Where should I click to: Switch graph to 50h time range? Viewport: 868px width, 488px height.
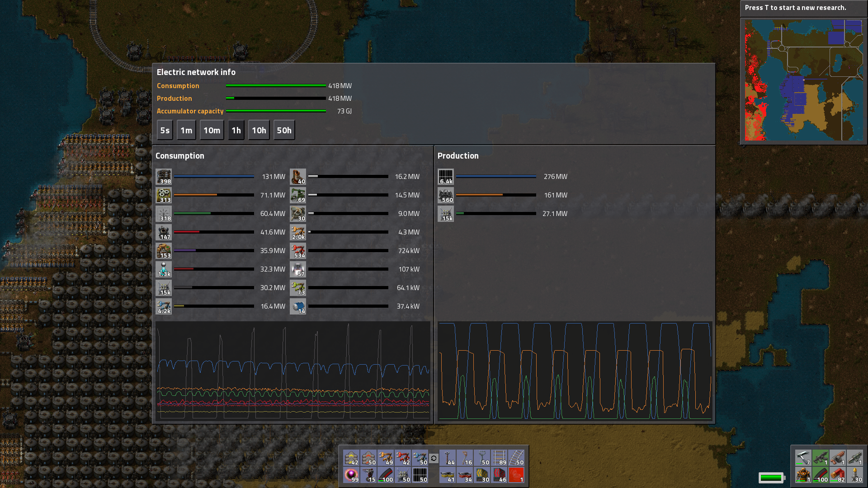click(x=284, y=130)
